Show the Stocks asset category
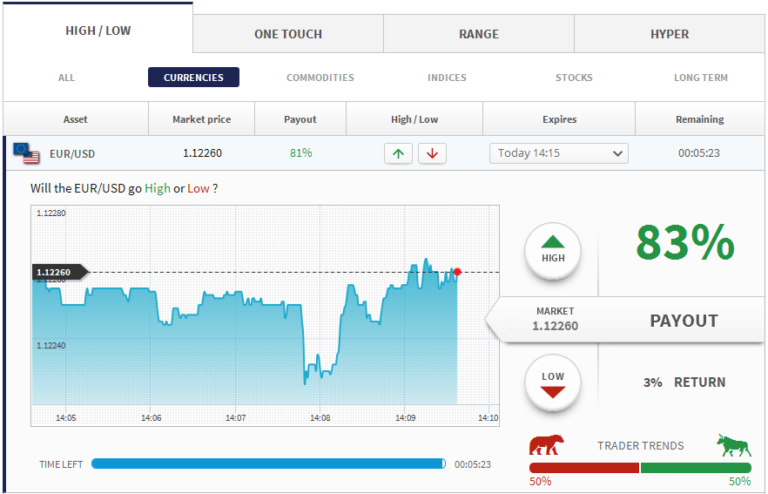768x494 pixels. click(x=574, y=77)
